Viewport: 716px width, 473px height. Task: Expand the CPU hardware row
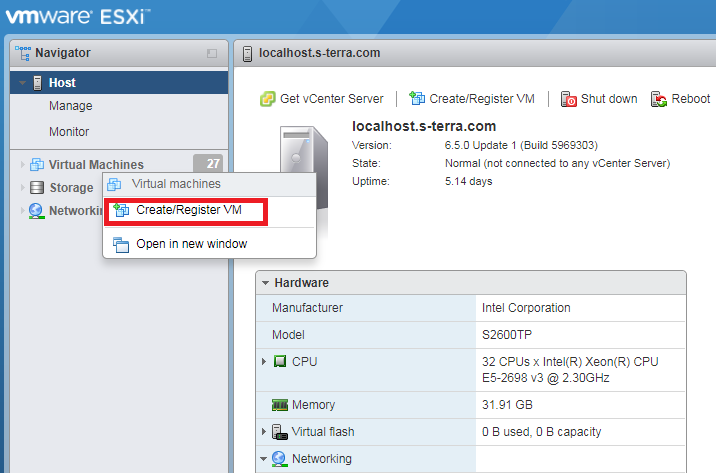pyautogui.click(x=265, y=361)
